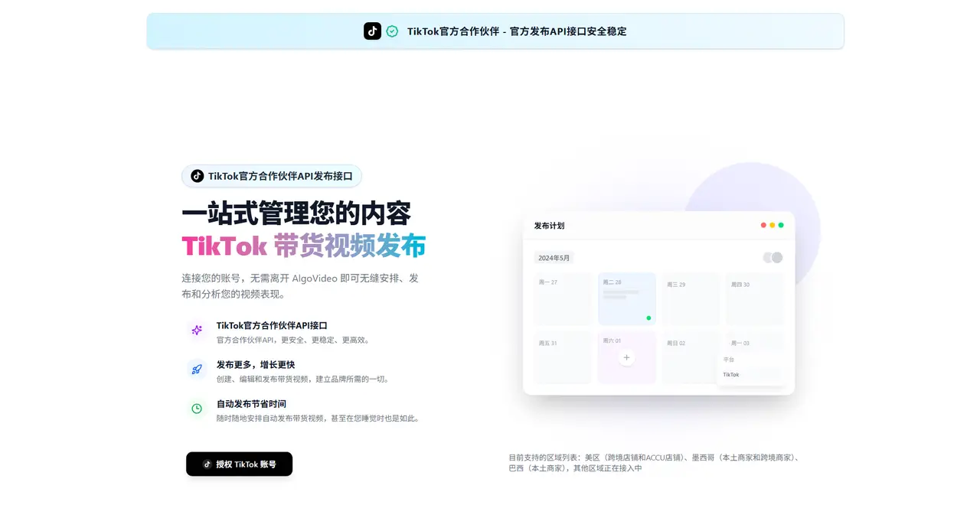
Task: Click the TikTok官方合作伙伴API发布接口 pill
Action: (272, 176)
